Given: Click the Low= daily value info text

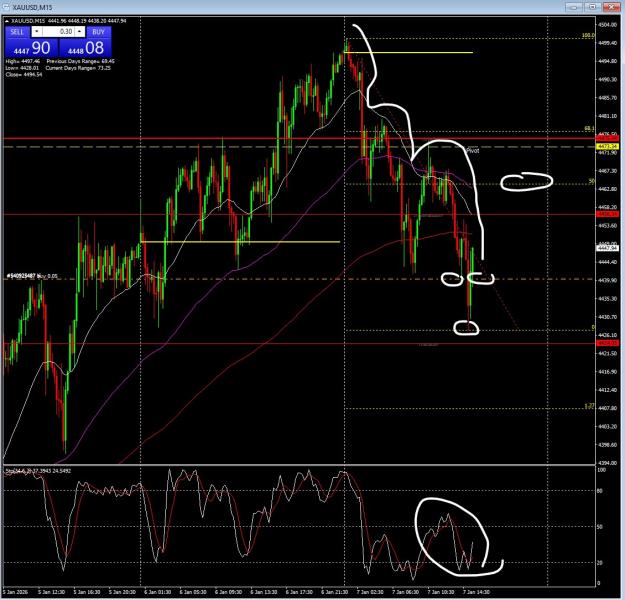Looking at the screenshot, I should pyautogui.click(x=22, y=68).
